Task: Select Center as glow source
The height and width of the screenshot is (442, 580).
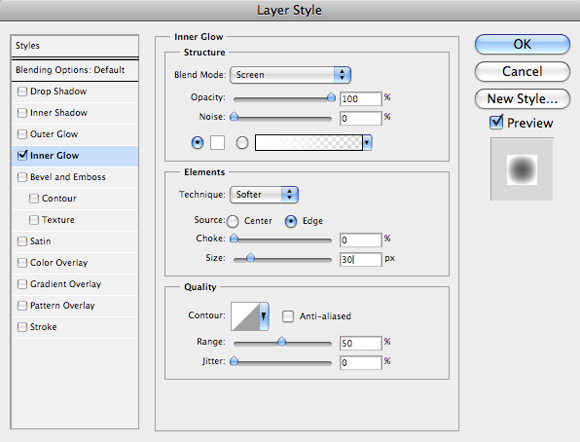Action: (x=233, y=222)
